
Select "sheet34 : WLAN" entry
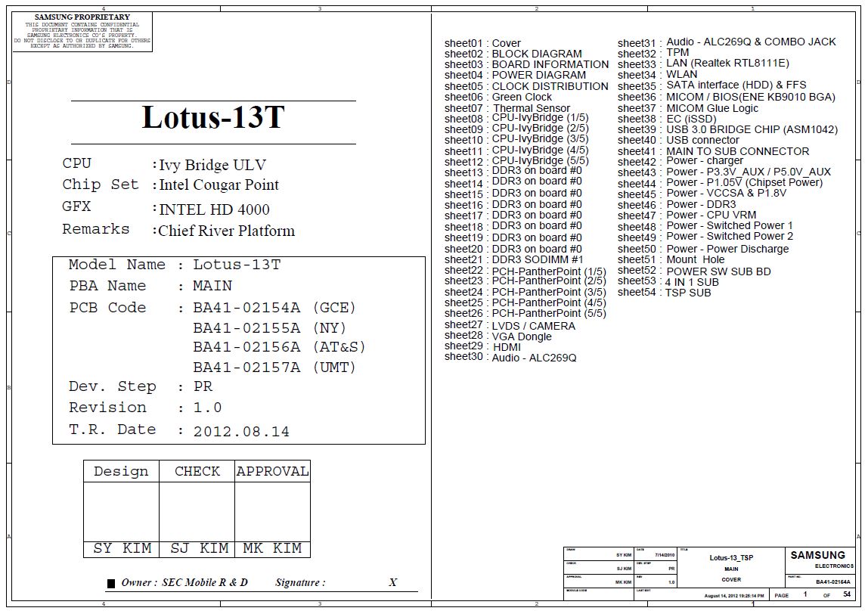(x=658, y=74)
